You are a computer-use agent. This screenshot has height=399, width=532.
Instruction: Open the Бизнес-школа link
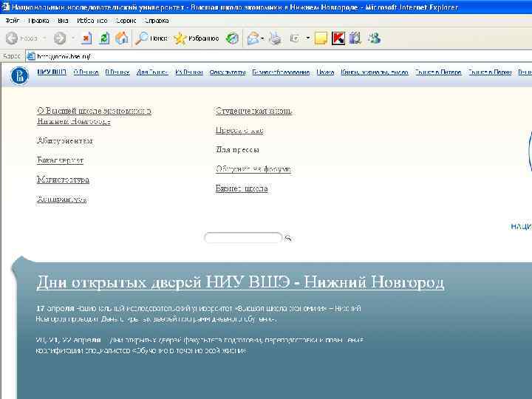coord(242,188)
